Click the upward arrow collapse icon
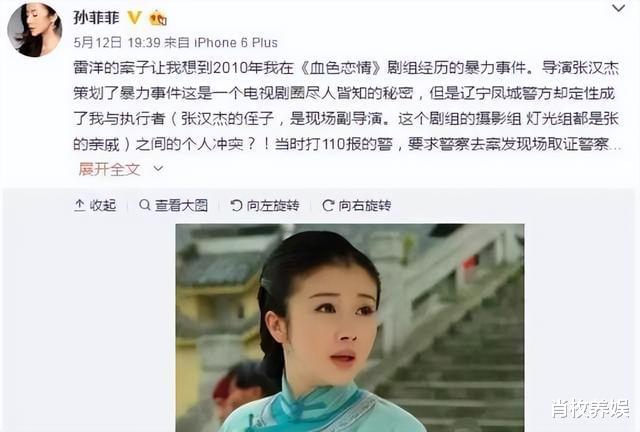640x432 pixels. coord(80,205)
